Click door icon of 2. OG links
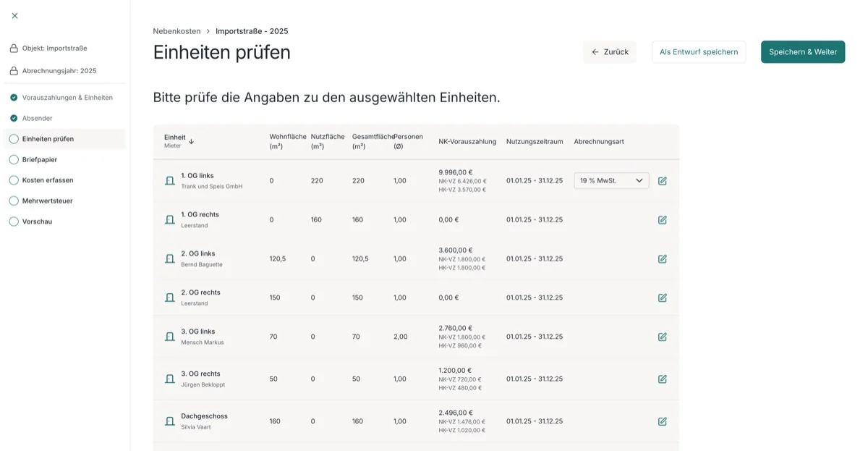The height and width of the screenshot is (451, 868). (170, 259)
